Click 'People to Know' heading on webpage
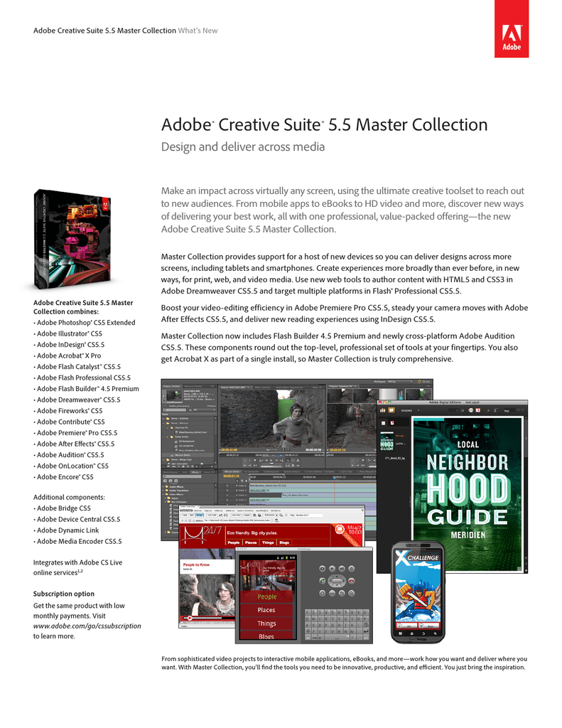This screenshot has height=728, width=562. 196,564
